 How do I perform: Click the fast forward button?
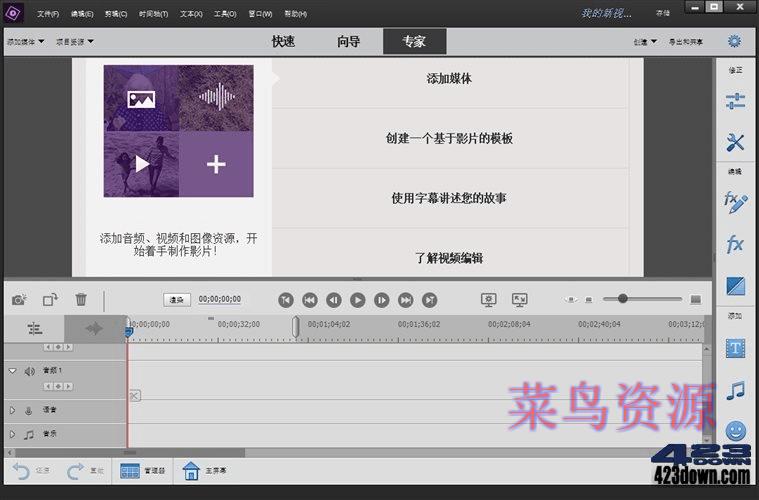click(406, 300)
